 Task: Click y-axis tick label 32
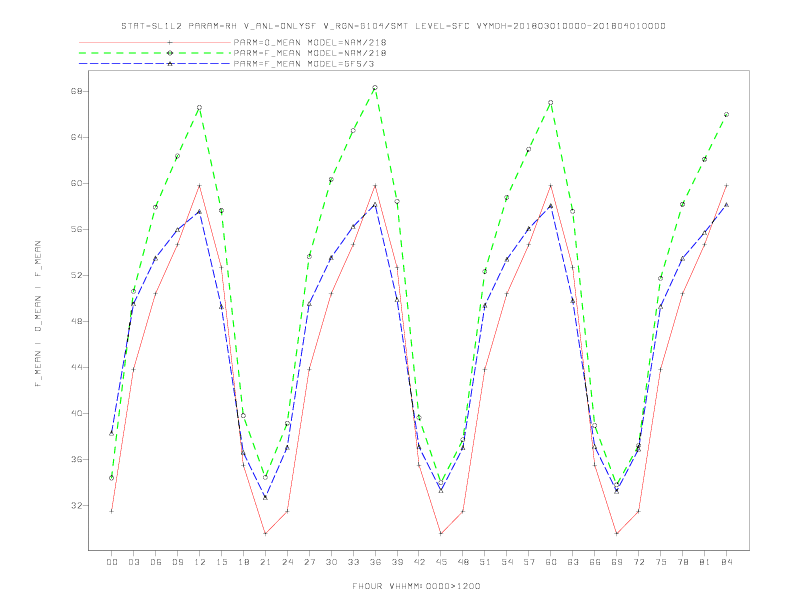76,505
